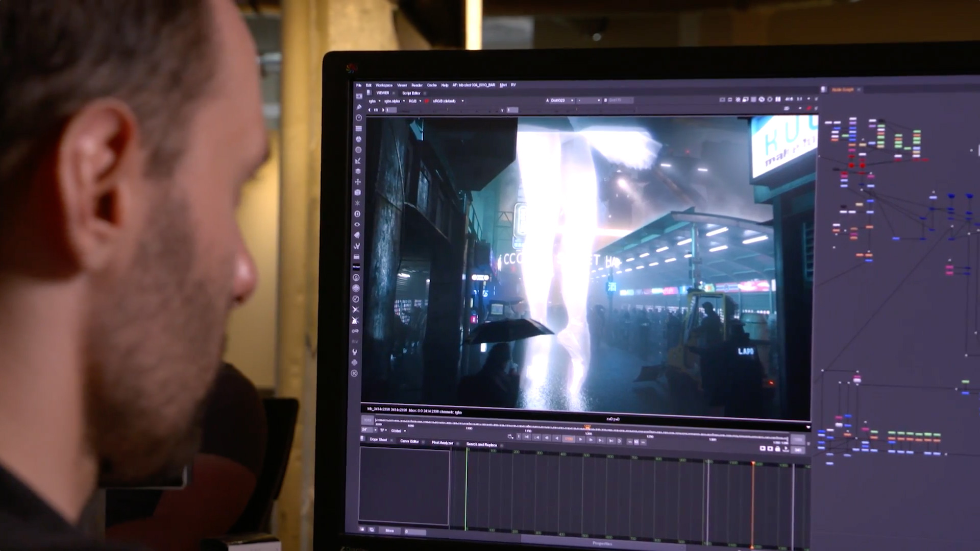The image size is (980, 551).
Task: Open the Views nodes (eye) menu
Action: tap(357, 224)
